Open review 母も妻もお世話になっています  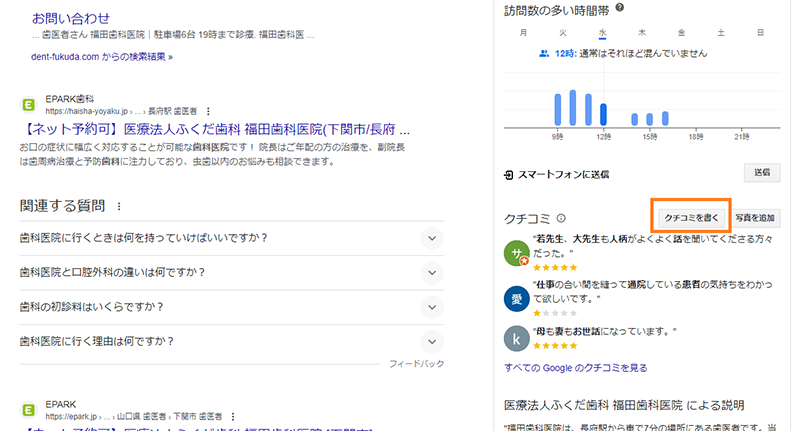coord(605,332)
